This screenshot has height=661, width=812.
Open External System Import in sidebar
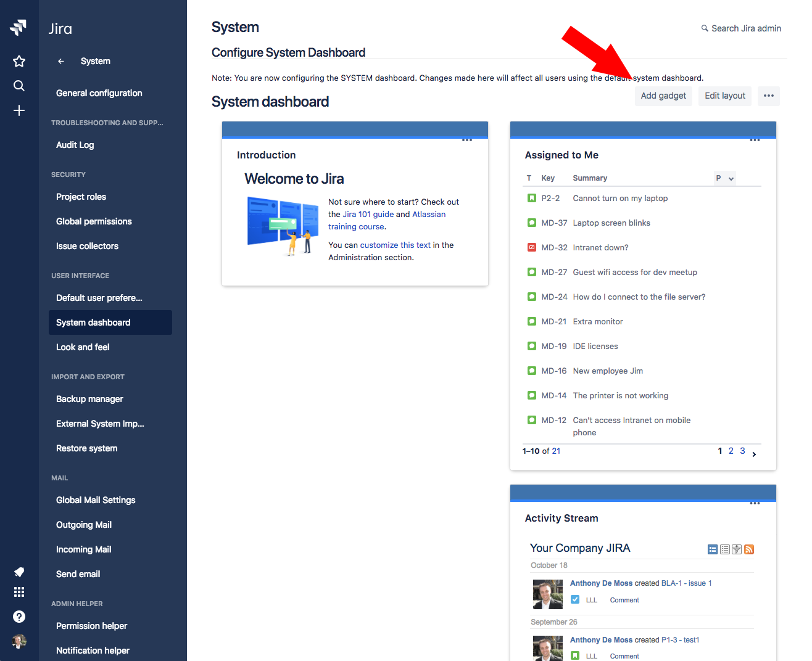[100, 424]
